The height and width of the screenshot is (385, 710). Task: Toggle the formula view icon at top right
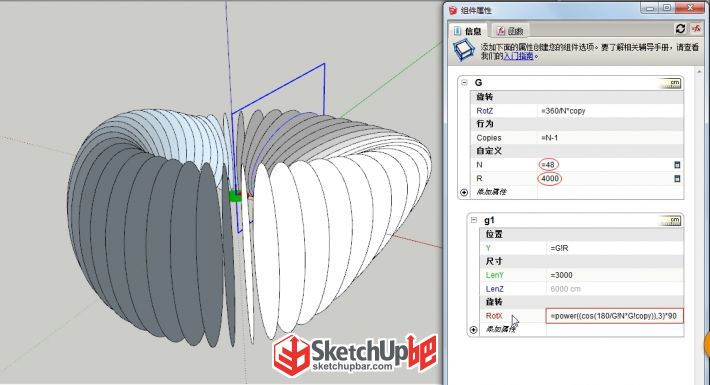[x=696, y=29]
